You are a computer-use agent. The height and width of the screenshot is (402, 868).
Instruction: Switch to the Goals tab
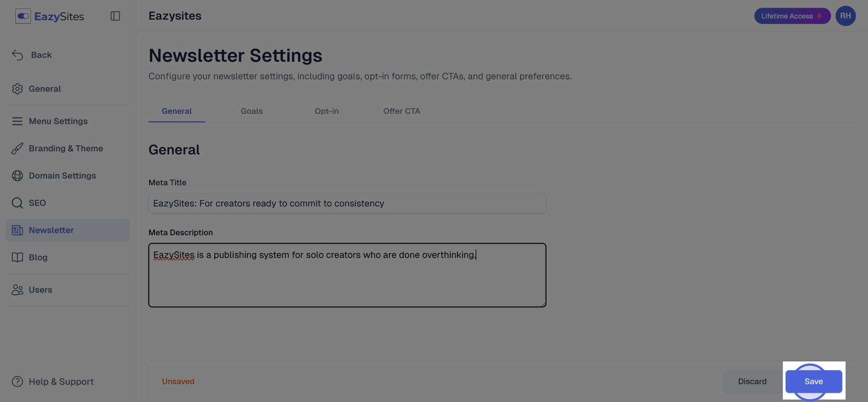252,111
